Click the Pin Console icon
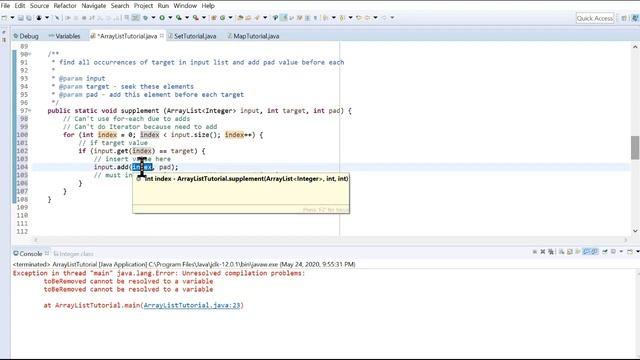640x360 pixels. (x=605, y=251)
